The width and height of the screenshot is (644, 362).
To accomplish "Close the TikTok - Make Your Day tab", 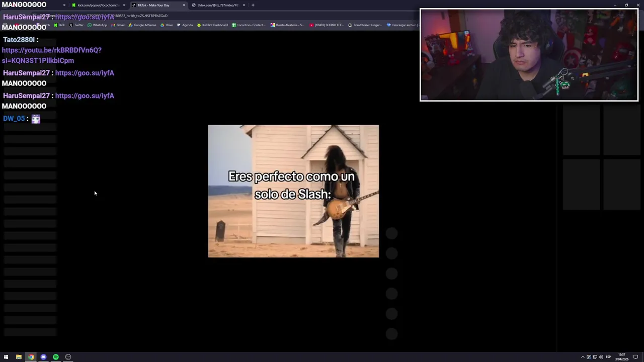I will click(x=184, y=5).
